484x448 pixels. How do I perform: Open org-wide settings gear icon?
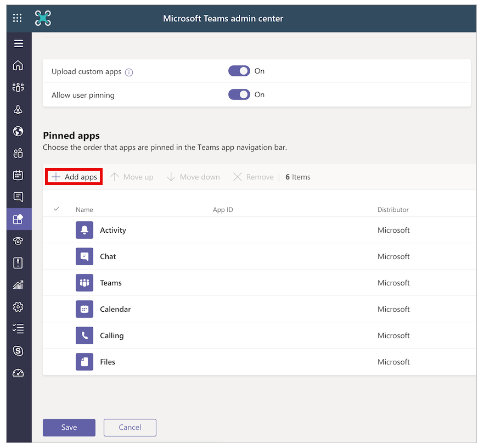click(x=18, y=307)
